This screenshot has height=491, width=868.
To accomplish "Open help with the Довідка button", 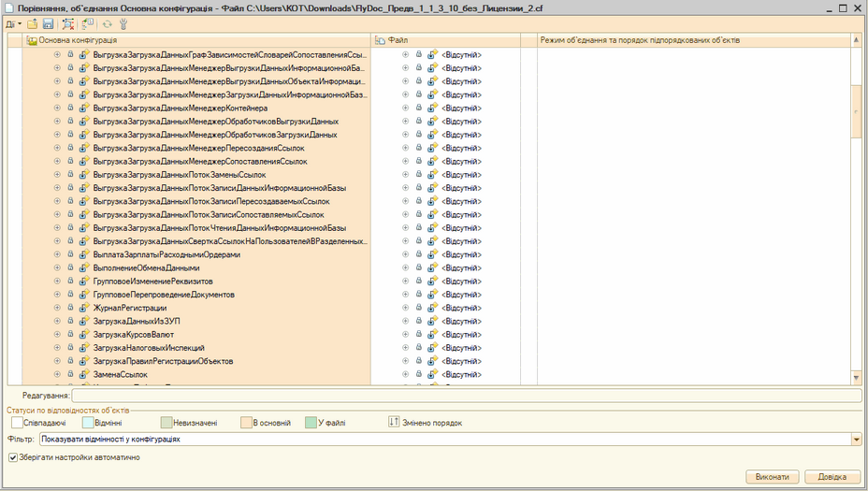I will tap(832, 477).
